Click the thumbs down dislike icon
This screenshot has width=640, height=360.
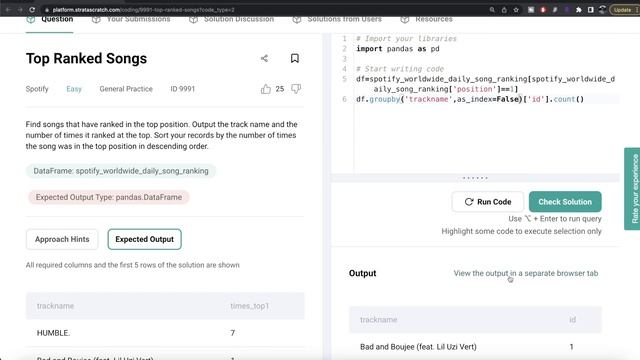(x=296, y=89)
